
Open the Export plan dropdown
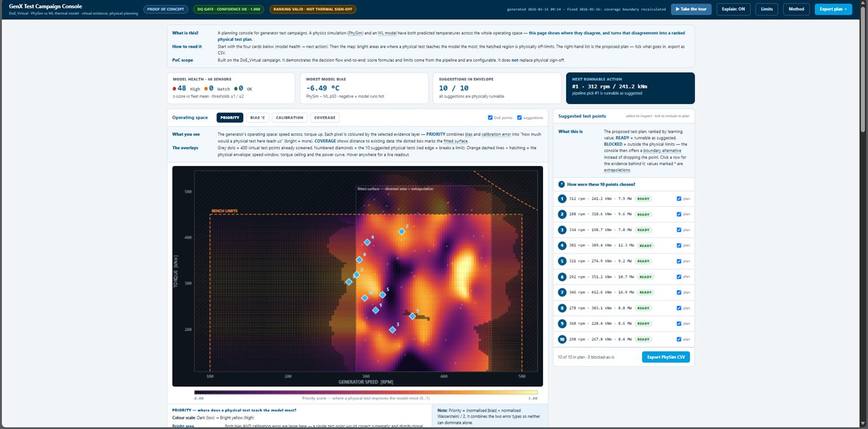point(833,9)
